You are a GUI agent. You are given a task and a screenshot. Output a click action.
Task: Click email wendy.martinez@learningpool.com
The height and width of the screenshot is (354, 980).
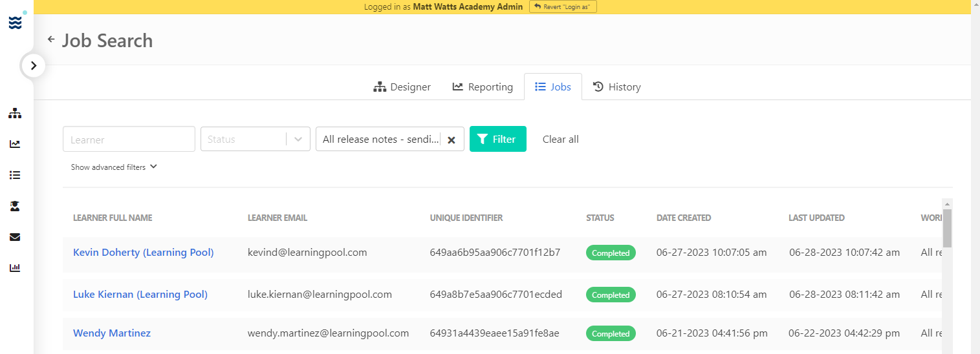click(x=329, y=333)
